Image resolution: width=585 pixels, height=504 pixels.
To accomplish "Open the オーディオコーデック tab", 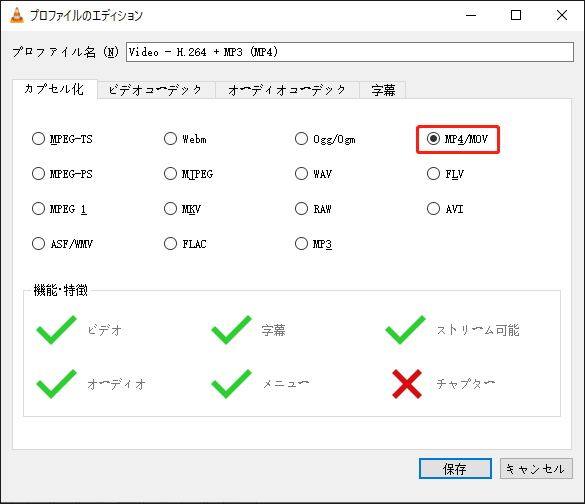I will (287, 90).
